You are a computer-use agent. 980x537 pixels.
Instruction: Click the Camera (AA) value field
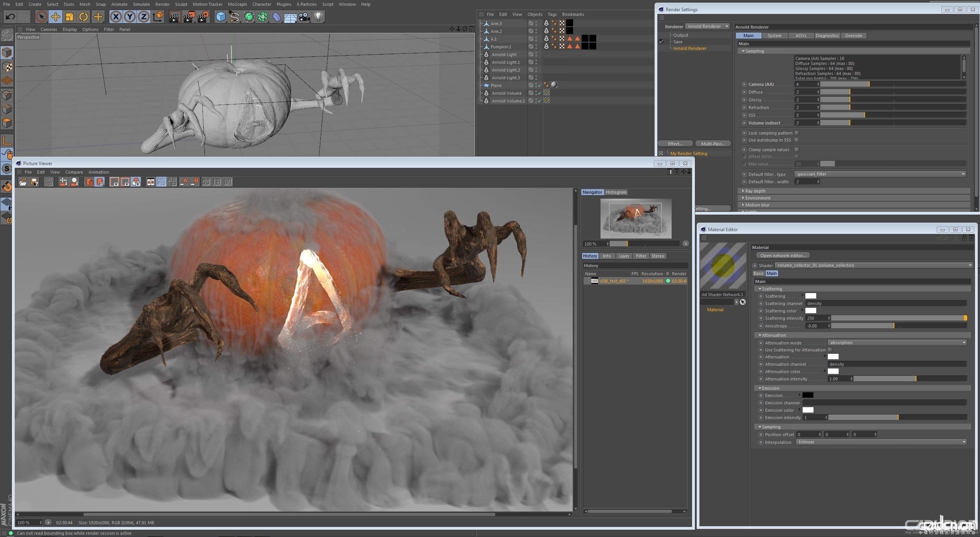(807, 84)
